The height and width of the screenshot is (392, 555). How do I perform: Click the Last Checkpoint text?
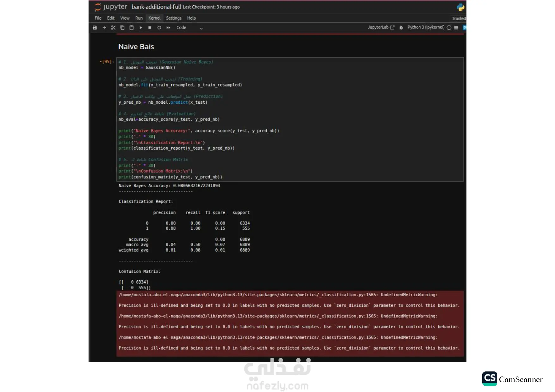click(211, 7)
